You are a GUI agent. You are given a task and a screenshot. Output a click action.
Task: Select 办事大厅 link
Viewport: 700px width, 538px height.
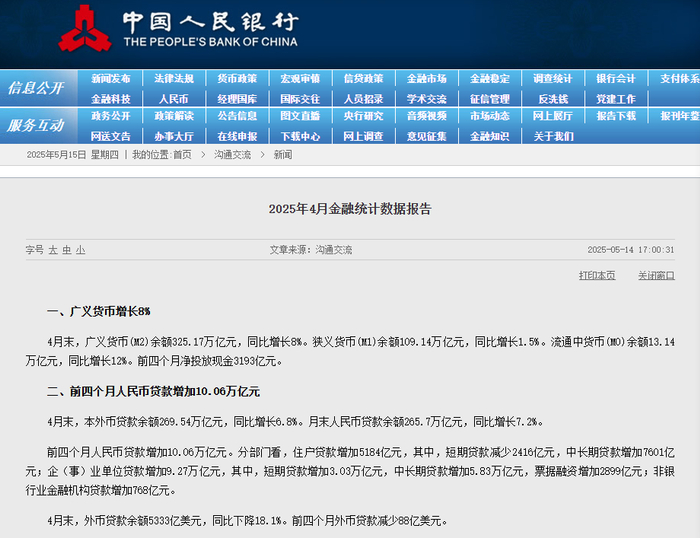174,136
